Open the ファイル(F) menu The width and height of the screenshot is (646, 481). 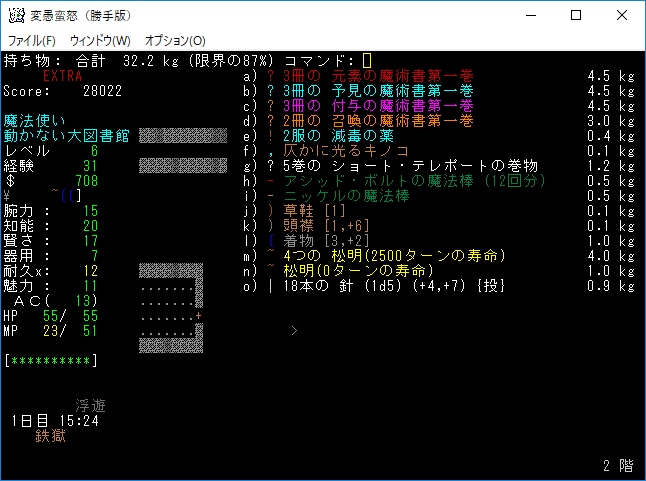pyautogui.click(x=31, y=40)
